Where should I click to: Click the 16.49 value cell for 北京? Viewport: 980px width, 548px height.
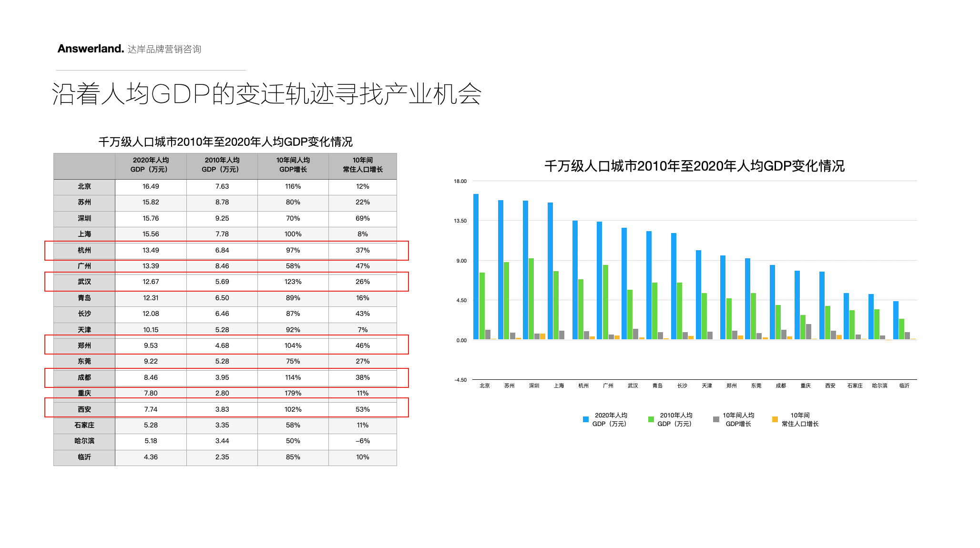[x=150, y=186]
